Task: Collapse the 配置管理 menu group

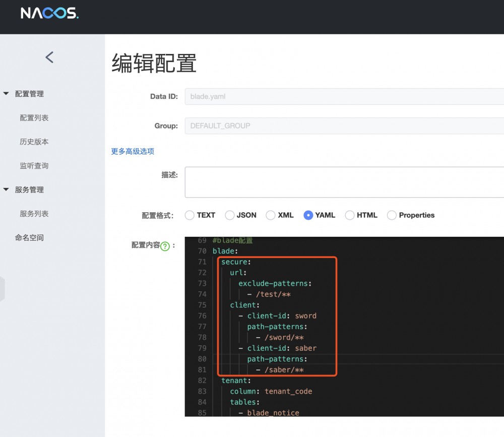Action: click(x=6, y=94)
